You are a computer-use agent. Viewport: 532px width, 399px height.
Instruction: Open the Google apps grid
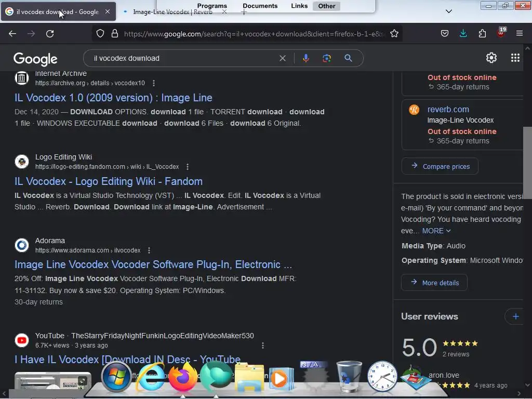click(515, 58)
